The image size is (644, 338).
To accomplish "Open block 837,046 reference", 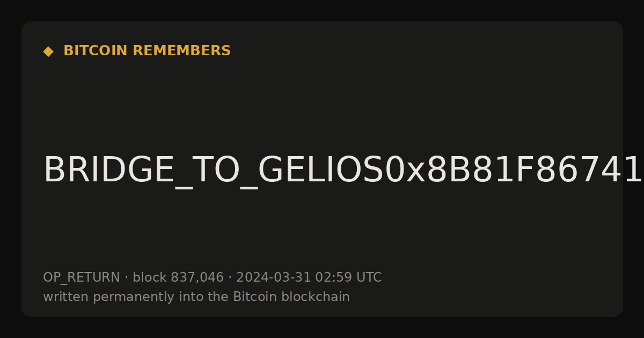I will point(178,278).
